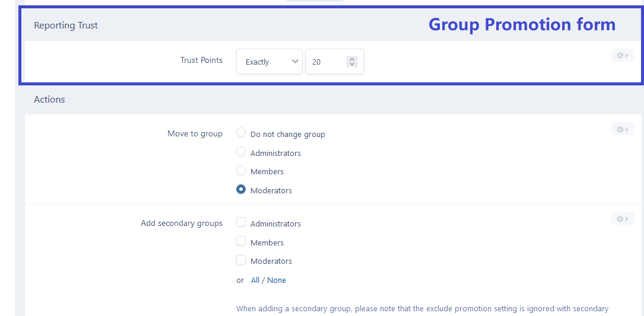Image resolution: width=644 pixels, height=316 pixels.
Task: Increase Trust Points with the up arrow
Action: click(x=352, y=59)
